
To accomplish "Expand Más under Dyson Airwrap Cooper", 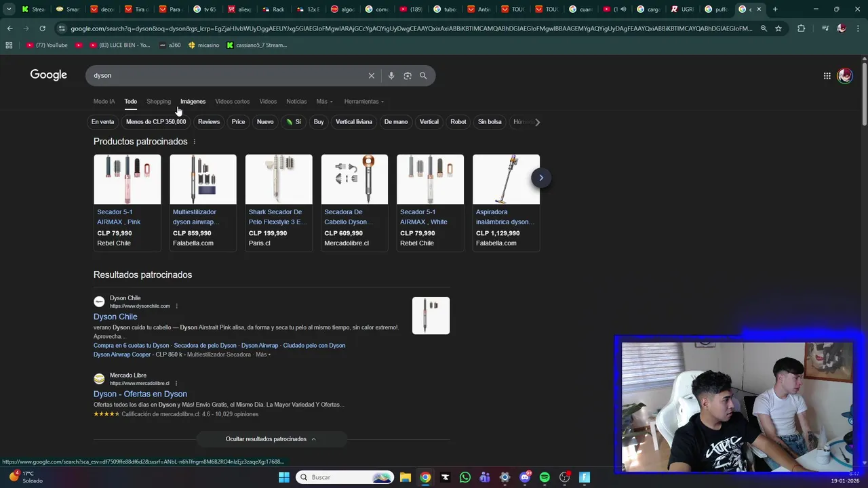I will coord(263,354).
